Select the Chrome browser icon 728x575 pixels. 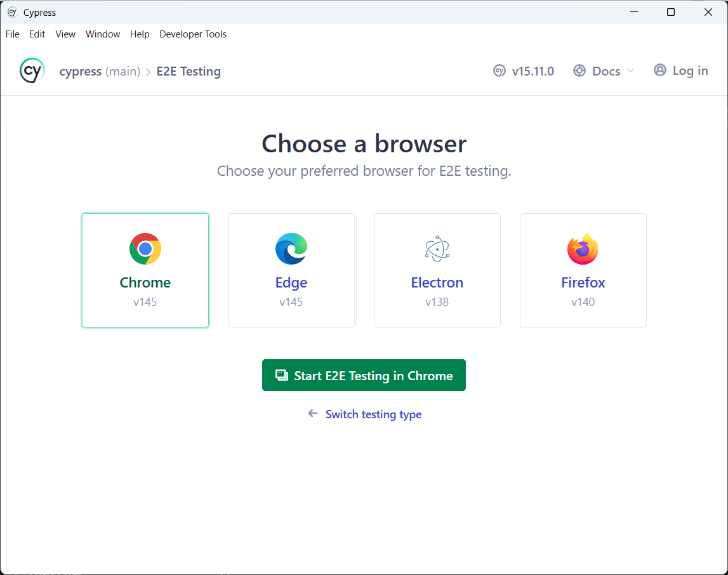(x=145, y=249)
